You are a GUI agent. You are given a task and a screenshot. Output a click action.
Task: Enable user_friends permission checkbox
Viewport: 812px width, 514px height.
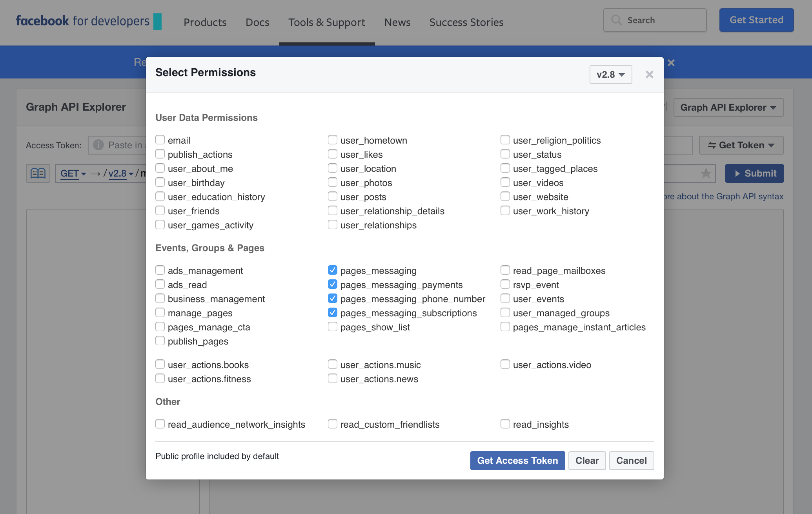point(160,210)
